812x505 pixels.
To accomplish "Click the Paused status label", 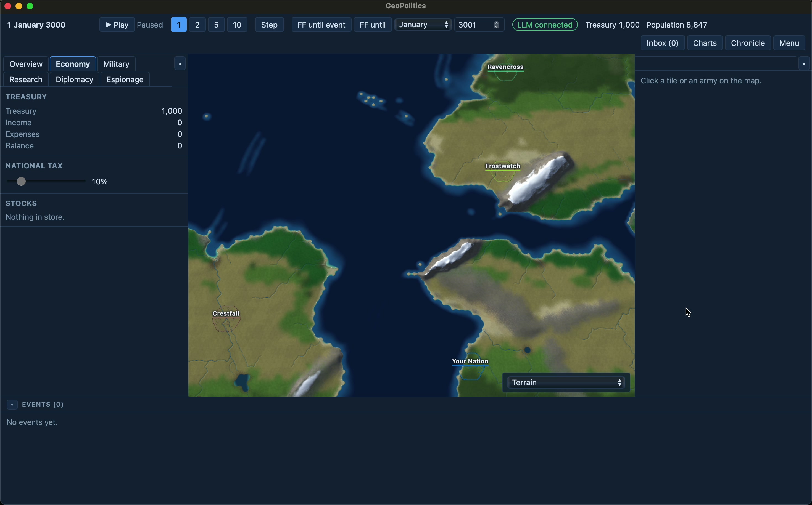I will pos(150,25).
